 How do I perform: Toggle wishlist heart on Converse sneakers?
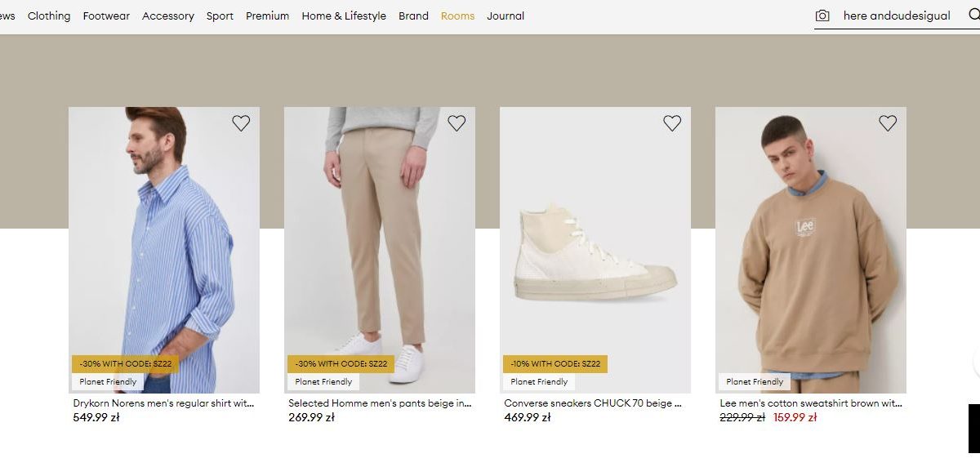coord(672,123)
